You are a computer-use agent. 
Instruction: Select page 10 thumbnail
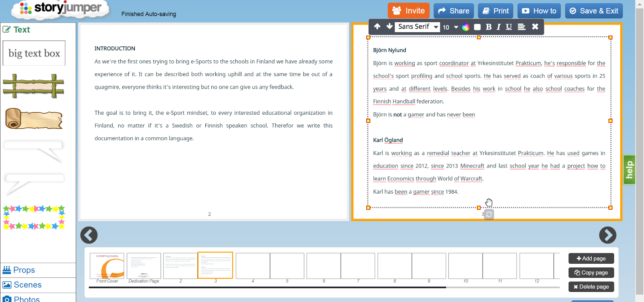(x=466, y=266)
